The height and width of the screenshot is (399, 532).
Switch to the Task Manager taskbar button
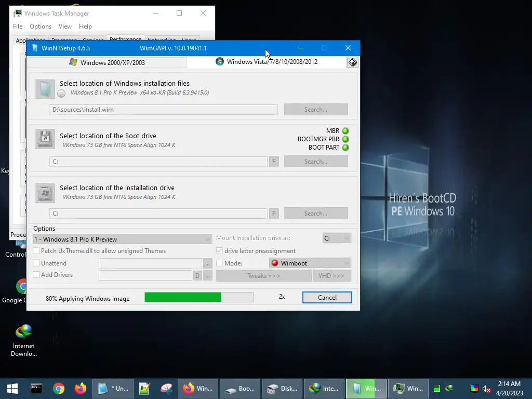pos(408,389)
